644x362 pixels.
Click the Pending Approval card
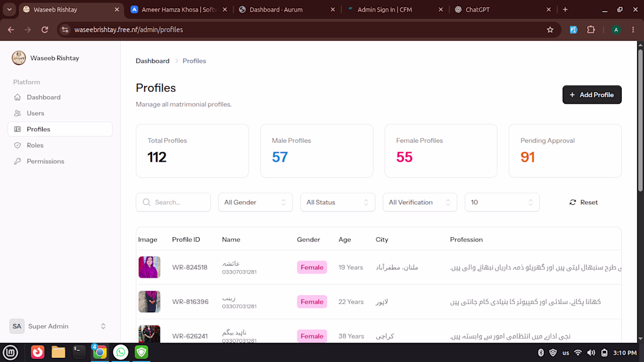[x=565, y=151]
